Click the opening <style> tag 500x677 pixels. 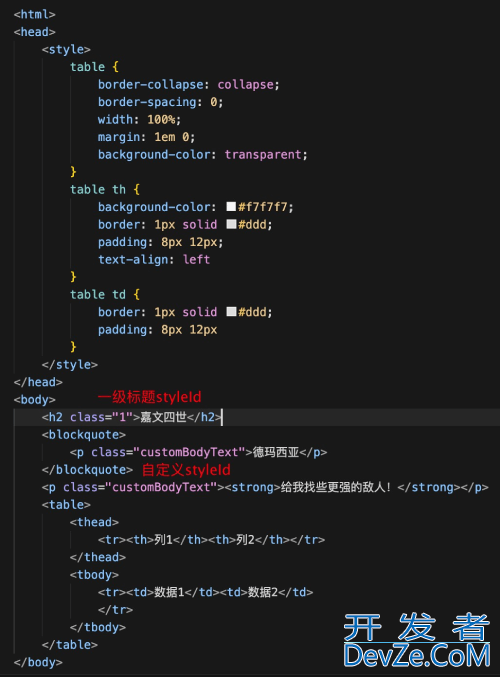point(66,49)
